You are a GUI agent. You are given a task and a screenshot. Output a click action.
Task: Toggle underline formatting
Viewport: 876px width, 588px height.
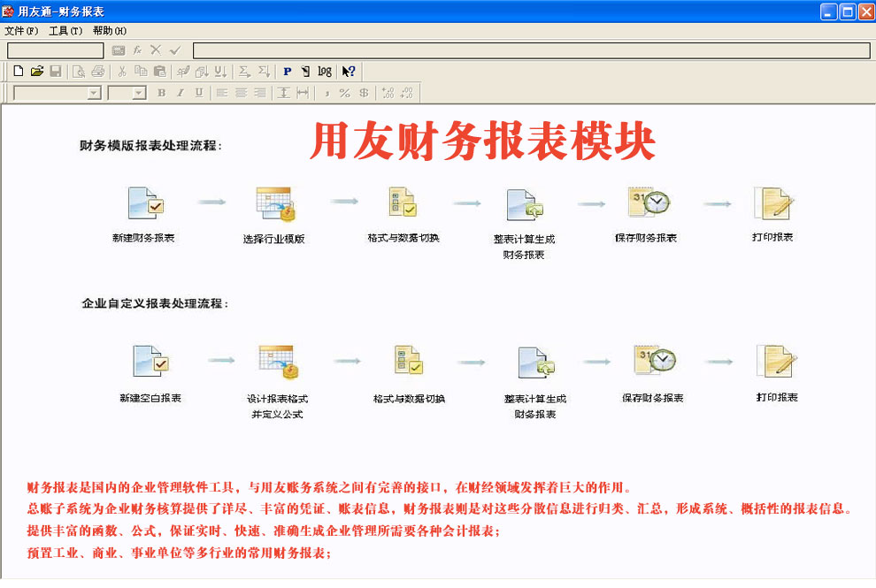click(199, 93)
